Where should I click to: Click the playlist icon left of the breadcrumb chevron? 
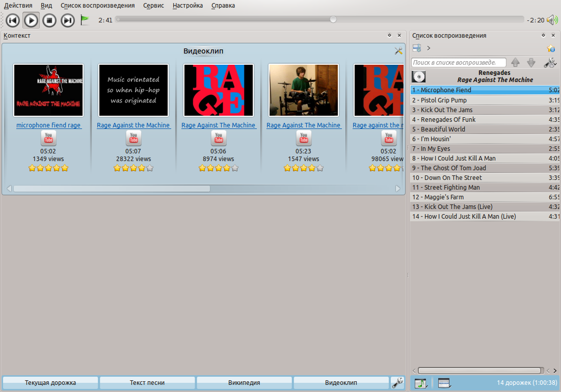click(x=417, y=48)
